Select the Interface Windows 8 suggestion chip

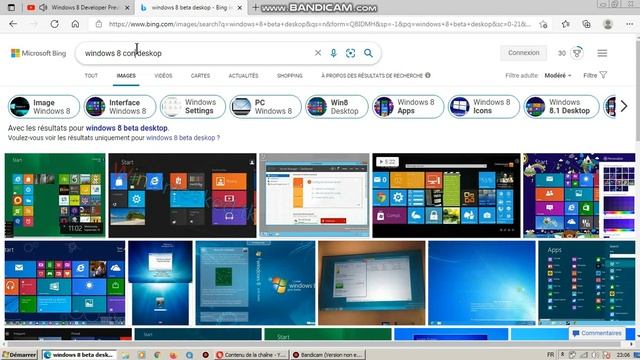[x=120, y=107]
